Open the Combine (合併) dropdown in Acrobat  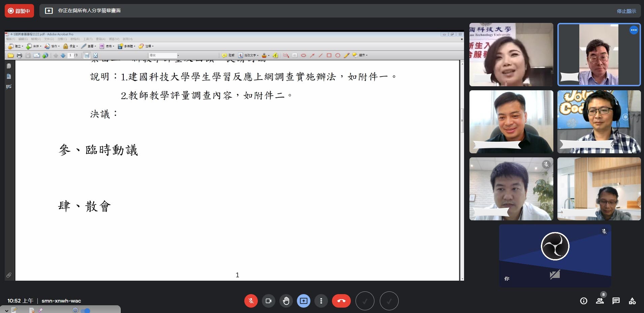click(34, 46)
